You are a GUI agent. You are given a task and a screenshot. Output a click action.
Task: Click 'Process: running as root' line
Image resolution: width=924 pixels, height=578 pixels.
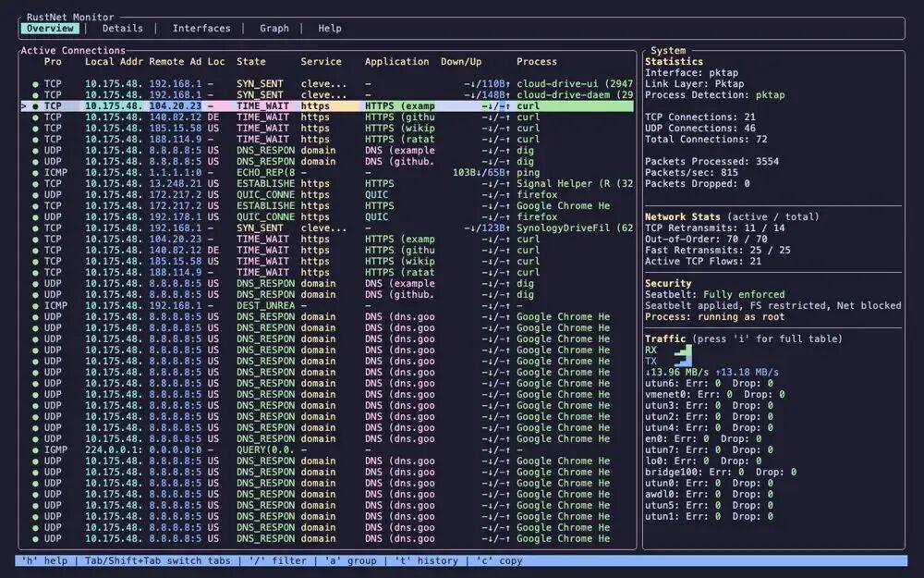(x=715, y=316)
